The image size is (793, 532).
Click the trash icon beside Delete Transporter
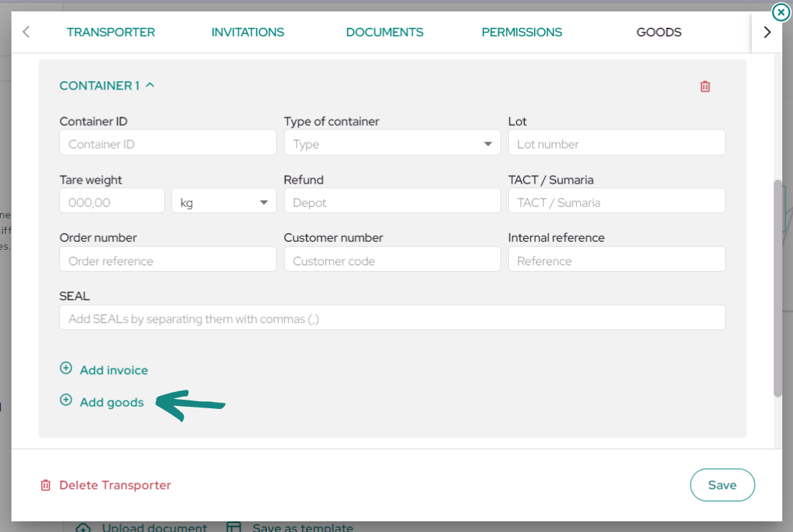click(x=46, y=485)
